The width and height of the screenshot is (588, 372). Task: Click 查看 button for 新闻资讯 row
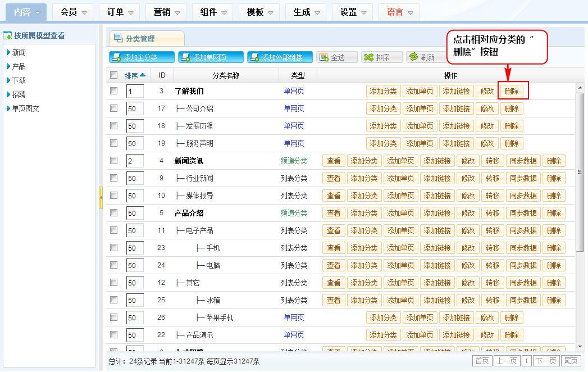tap(334, 161)
